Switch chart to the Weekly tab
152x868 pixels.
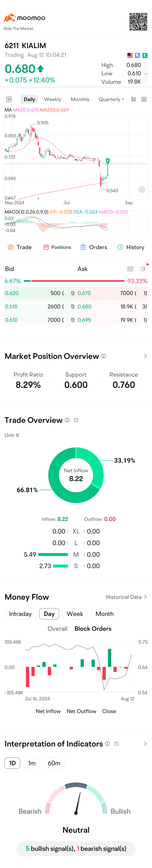pyautogui.click(x=53, y=99)
